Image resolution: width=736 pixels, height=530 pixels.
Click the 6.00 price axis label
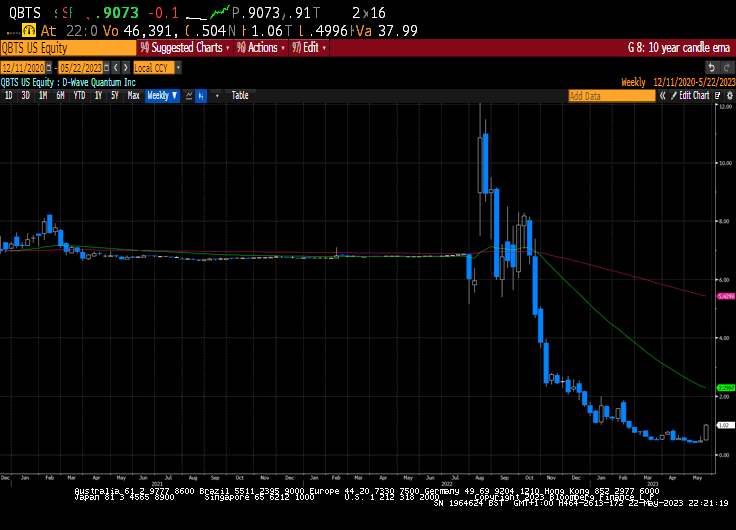[x=724, y=280]
